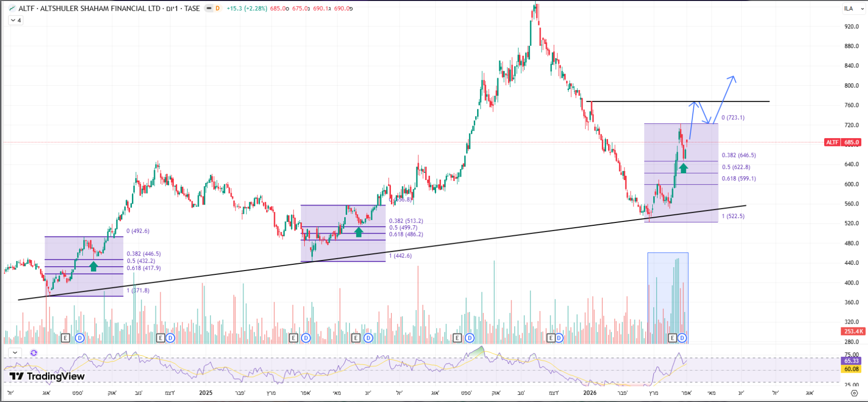Collapse the indicator legend showing 4
868x402 pixels.
click(15, 20)
